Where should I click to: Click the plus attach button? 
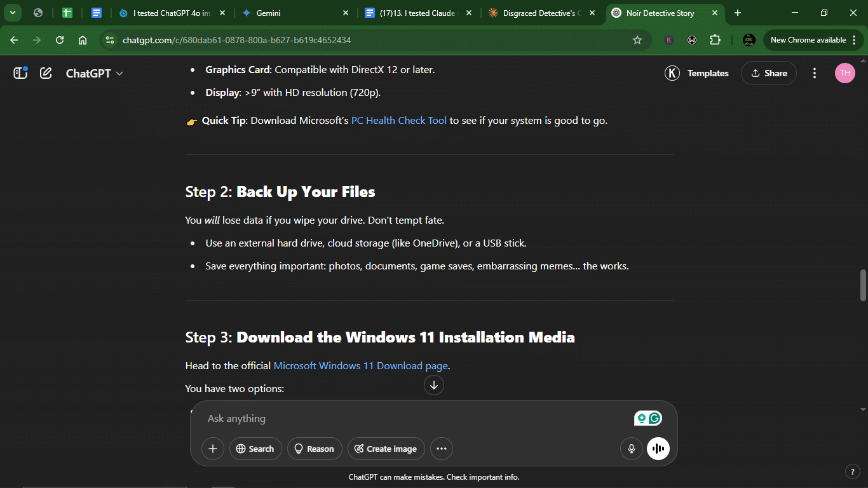point(213,449)
